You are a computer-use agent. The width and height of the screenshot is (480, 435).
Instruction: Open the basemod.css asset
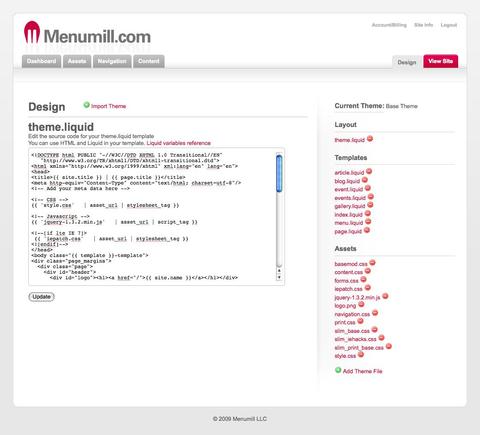coord(351,264)
